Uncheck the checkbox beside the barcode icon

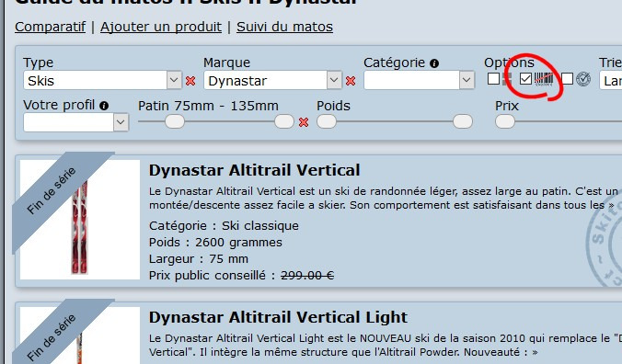pyautogui.click(x=525, y=78)
